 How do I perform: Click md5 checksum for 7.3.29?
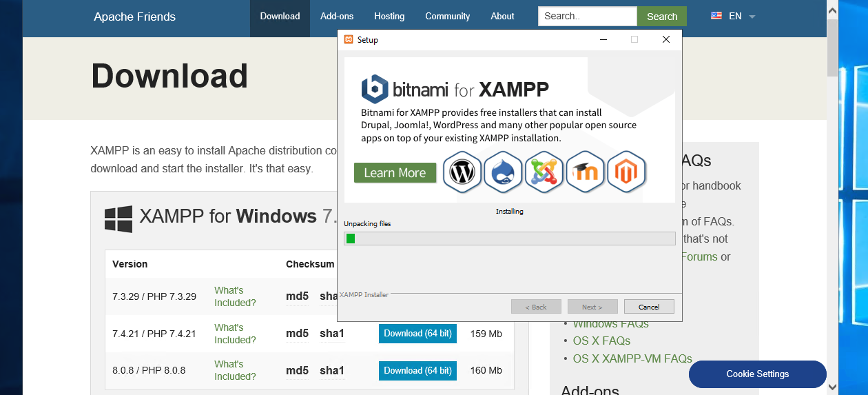pyautogui.click(x=297, y=296)
